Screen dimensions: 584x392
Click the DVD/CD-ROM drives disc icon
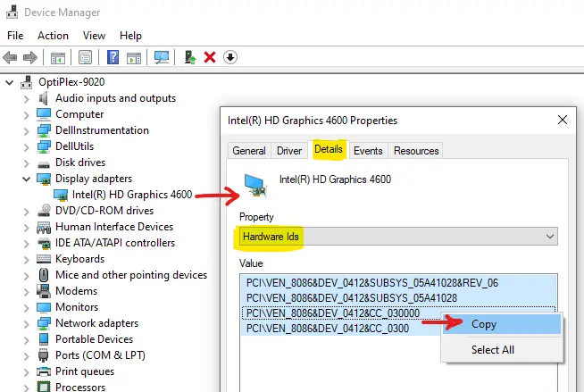click(x=44, y=211)
